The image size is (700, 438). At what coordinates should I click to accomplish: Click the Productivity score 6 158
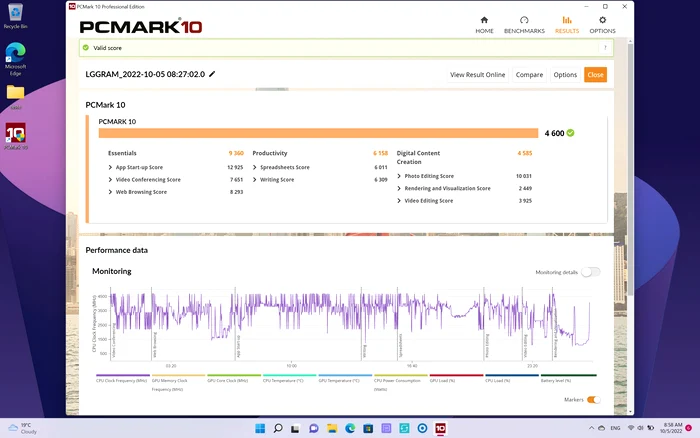[x=380, y=153]
